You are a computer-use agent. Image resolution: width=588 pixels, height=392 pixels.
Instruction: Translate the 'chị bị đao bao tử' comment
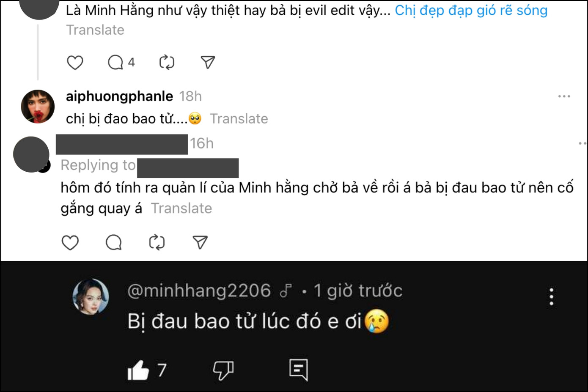click(x=240, y=119)
